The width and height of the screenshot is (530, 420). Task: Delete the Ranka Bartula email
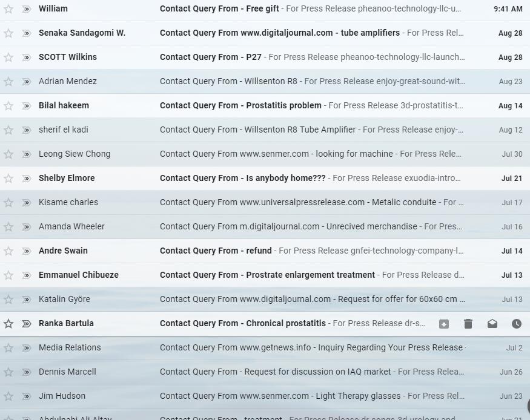click(x=468, y=324)
